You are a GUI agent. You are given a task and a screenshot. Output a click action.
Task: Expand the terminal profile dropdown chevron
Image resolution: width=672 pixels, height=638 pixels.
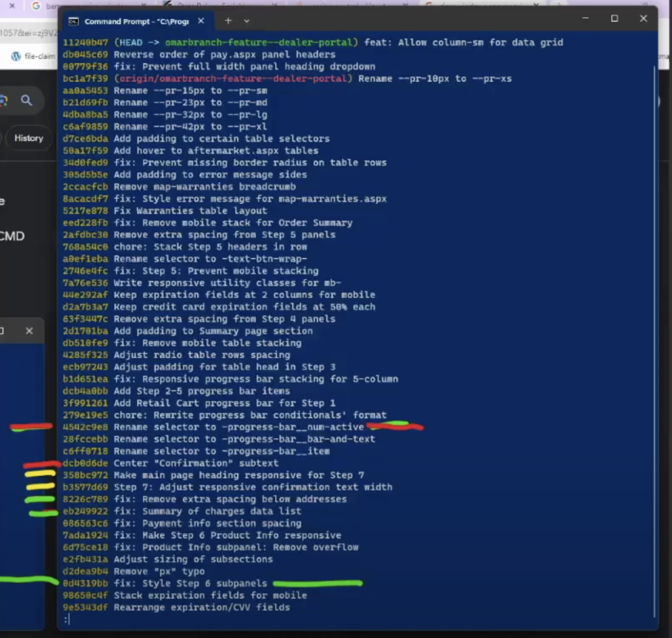pyautogui.click(x=247, y=21)
